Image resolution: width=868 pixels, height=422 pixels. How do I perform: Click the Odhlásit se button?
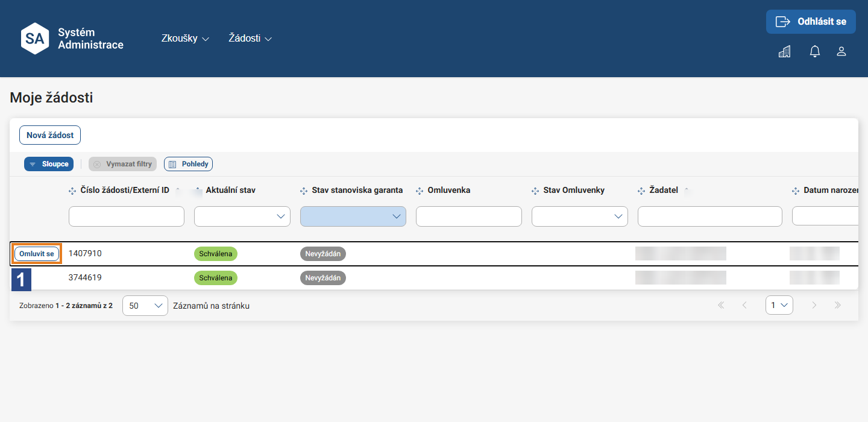click(811, 22)
